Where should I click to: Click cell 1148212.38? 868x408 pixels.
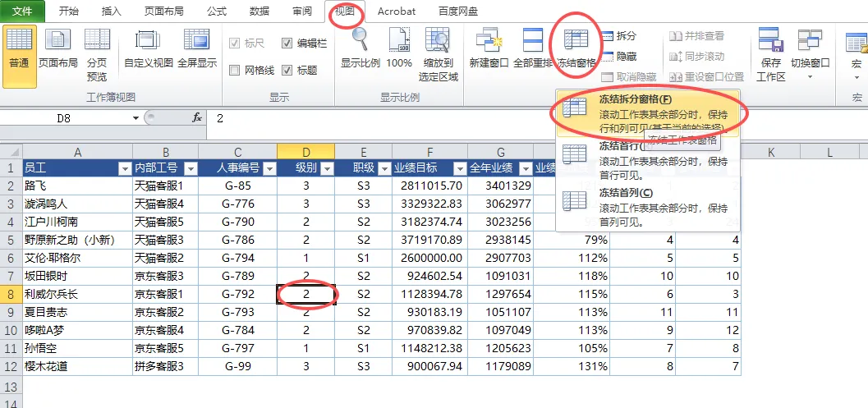(429, 348)
